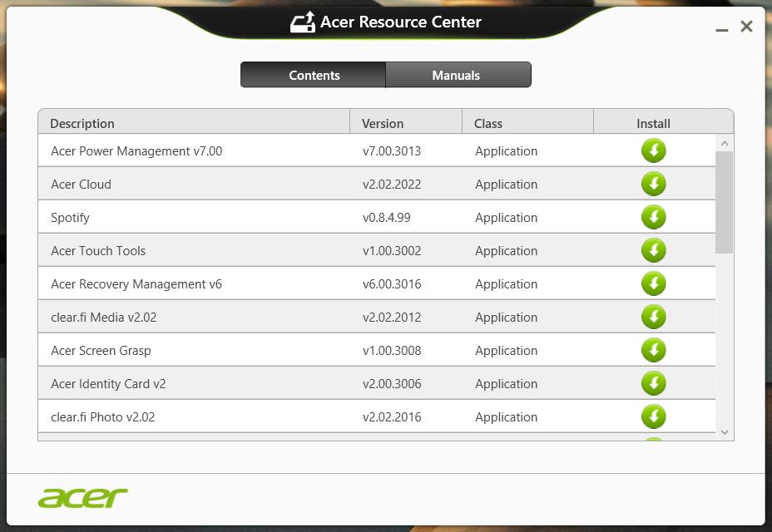The height and width of the screenshot is (532, 772).
Task: Click version v6.00.3016
Action: point(392,284)
